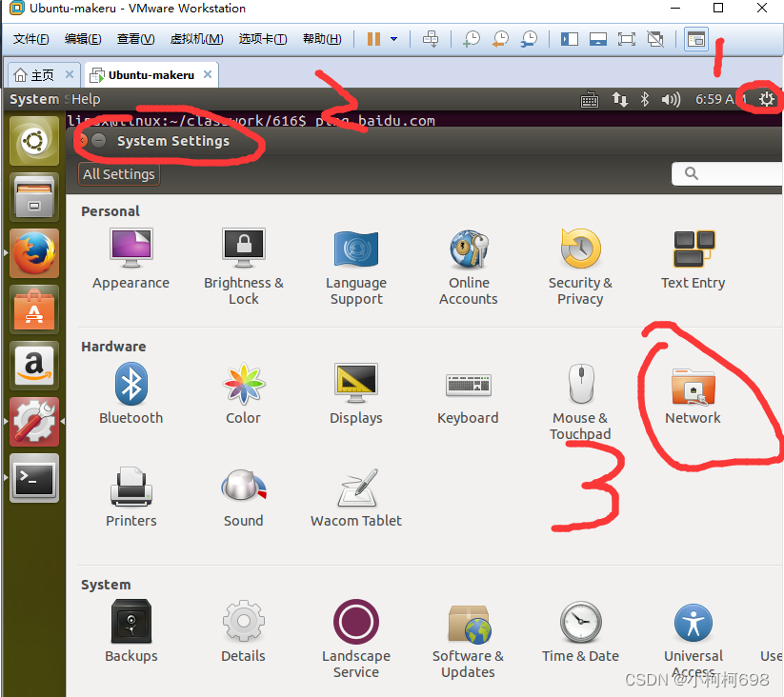Close the Ubuntu-makeru tab

(x=208, y=74)
